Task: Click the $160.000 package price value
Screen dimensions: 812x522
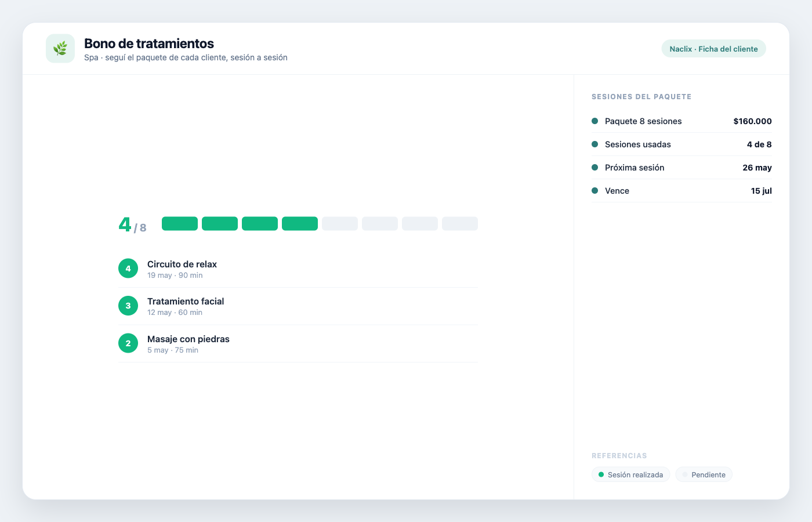Action: coord(752,121)
